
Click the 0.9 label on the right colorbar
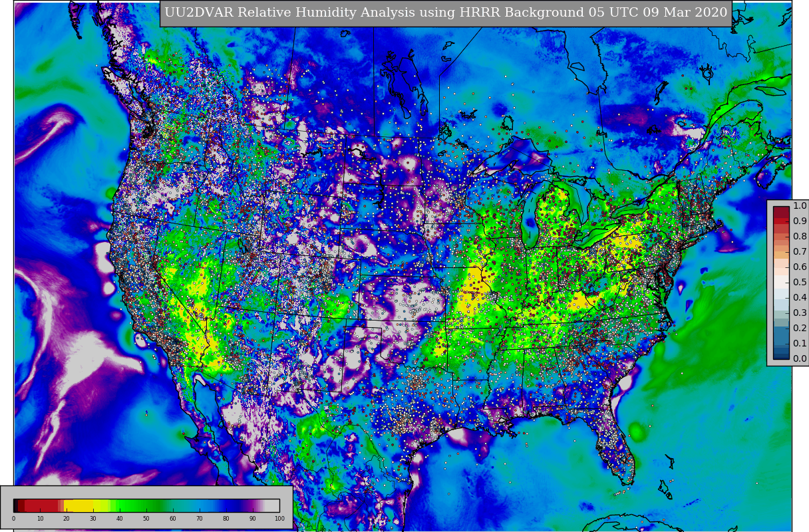coord(800,221)
